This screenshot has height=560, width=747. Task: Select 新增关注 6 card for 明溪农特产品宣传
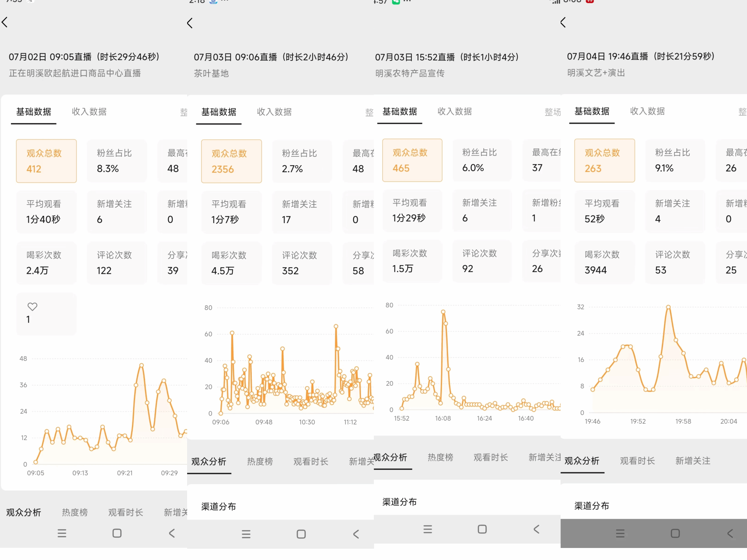tap(481, 211)
